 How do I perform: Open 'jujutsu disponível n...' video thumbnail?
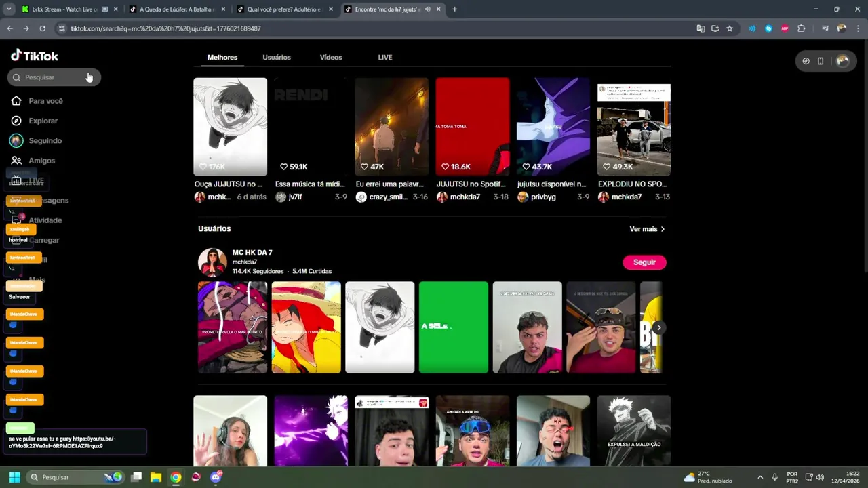(x=553, y=127)
